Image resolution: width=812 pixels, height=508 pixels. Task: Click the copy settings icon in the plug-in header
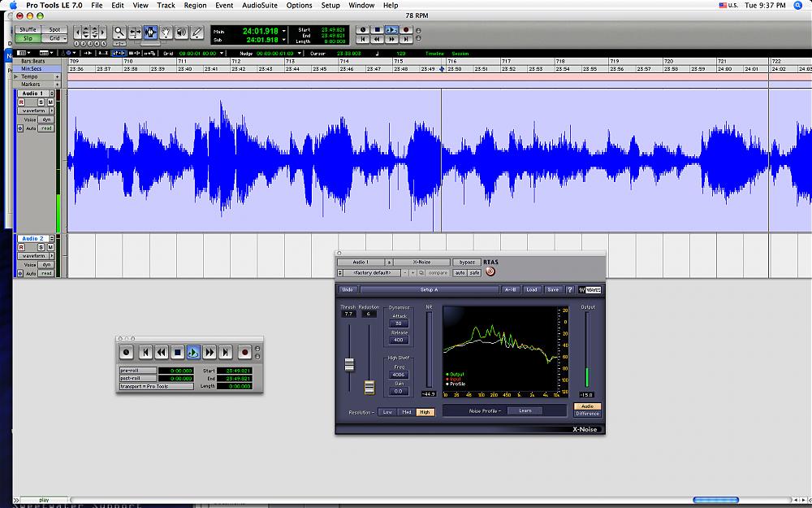(421, 272)
